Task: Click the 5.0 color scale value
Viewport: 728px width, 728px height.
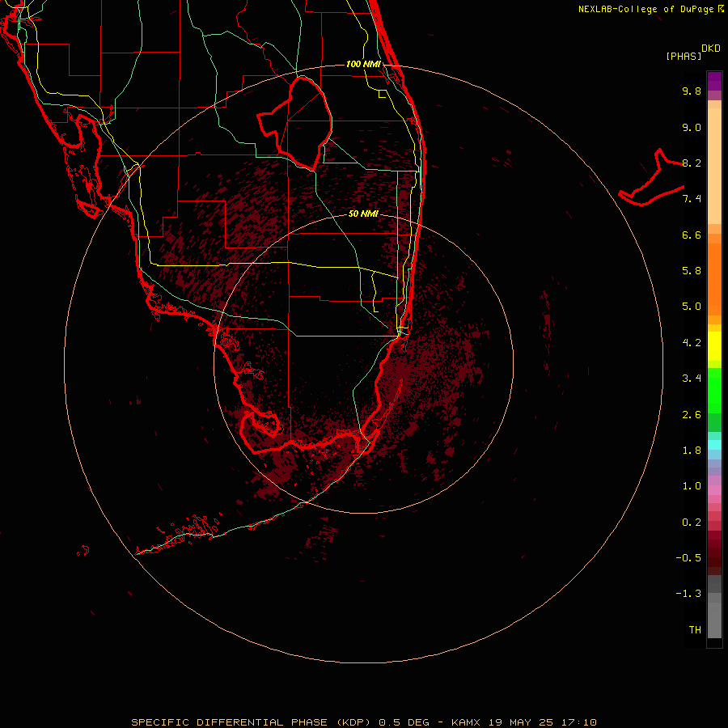Action: pos(692,307)
